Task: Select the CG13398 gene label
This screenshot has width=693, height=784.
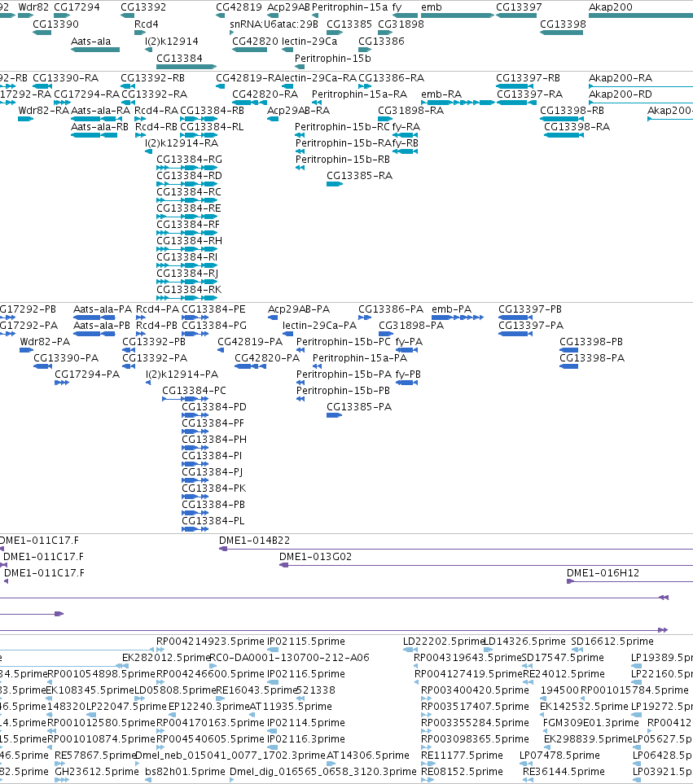Action: [563, 24]
